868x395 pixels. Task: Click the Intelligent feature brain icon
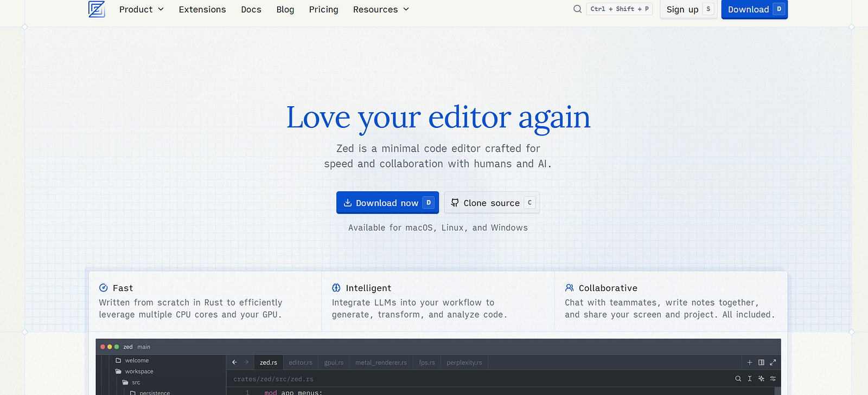(336, 288)
